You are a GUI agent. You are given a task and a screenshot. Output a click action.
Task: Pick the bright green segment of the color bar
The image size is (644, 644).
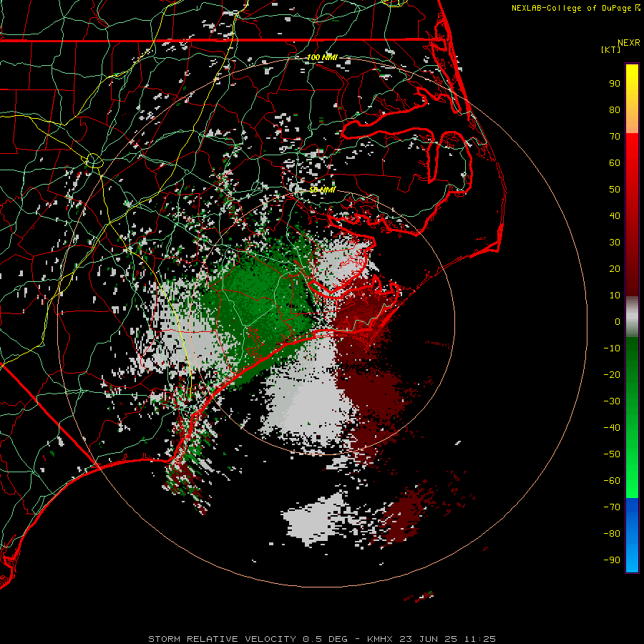632,460
